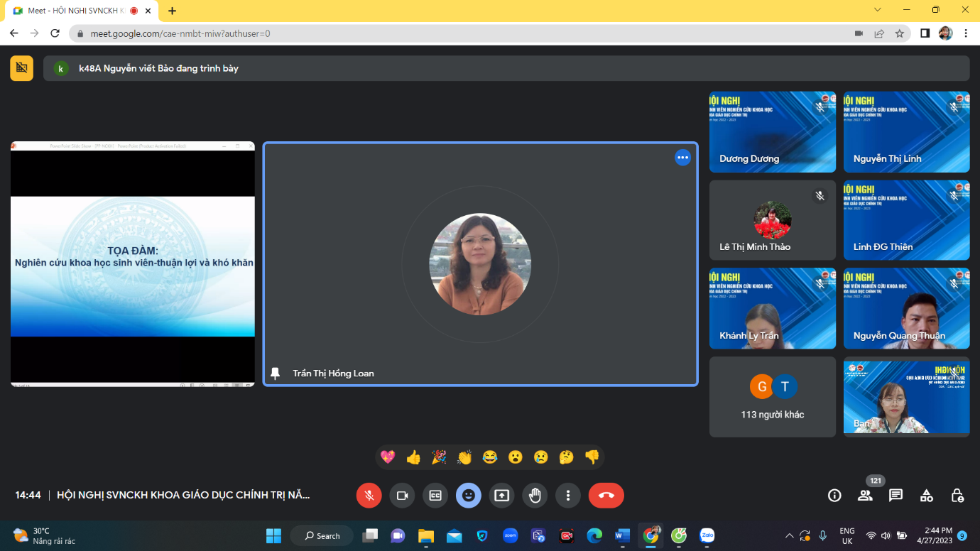
Task: Select Khánh Ly Trần participant tile
Action: [x=773, y=308]
